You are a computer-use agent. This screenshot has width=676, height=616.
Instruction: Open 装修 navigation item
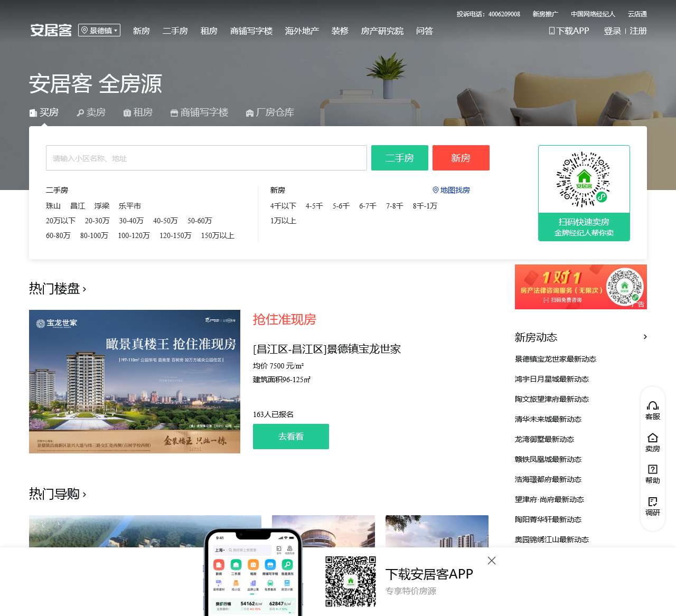[340, 31]
